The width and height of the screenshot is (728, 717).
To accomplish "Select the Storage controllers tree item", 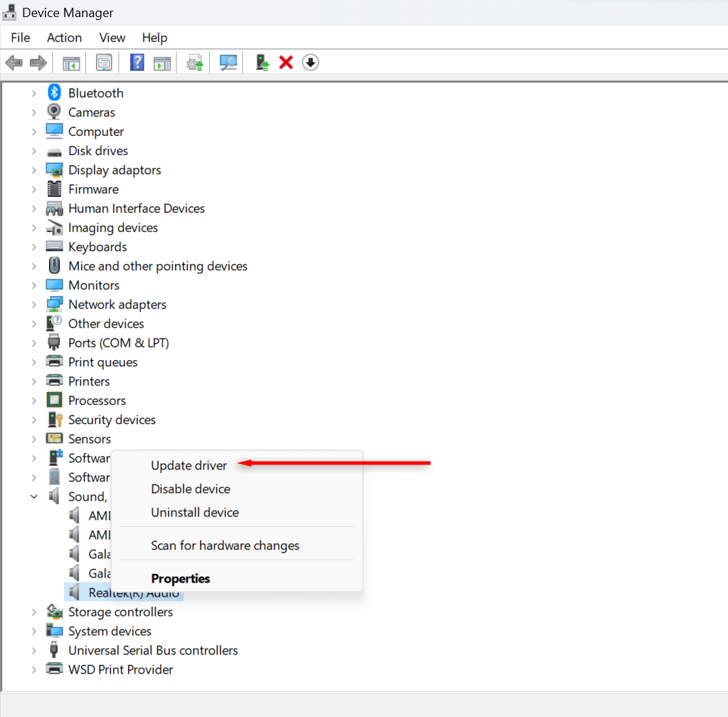I will tap(120, 612).
